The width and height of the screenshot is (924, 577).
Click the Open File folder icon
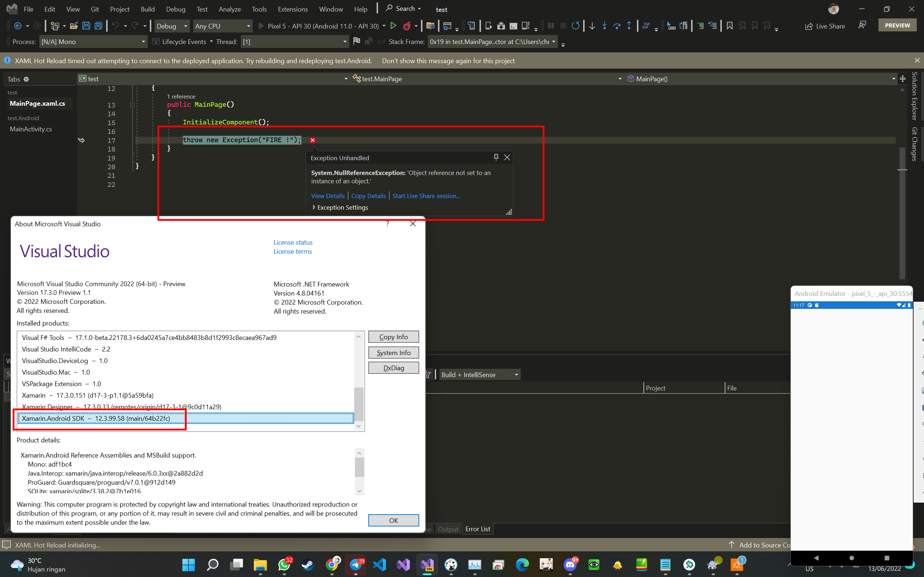(x=74, y=26)
